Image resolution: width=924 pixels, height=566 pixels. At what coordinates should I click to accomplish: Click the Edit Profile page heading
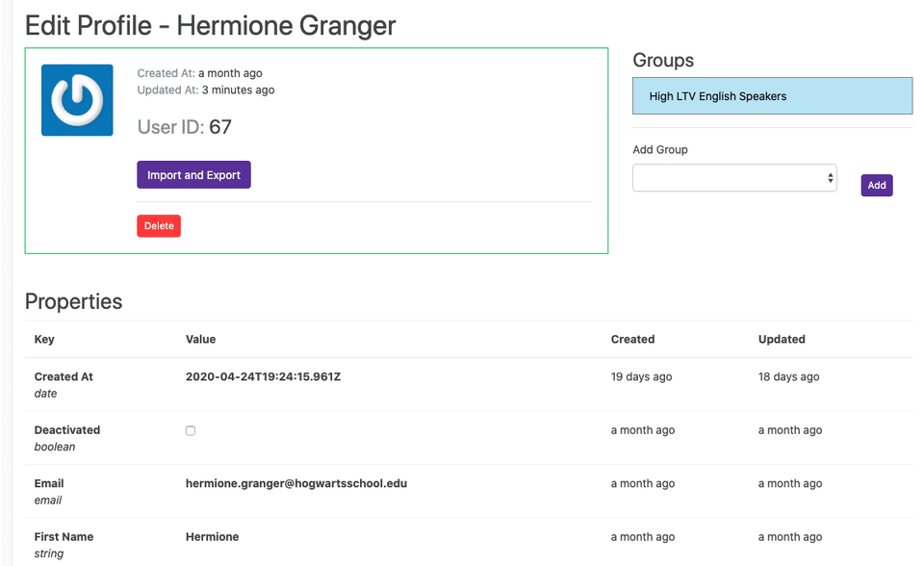[210, 25]
